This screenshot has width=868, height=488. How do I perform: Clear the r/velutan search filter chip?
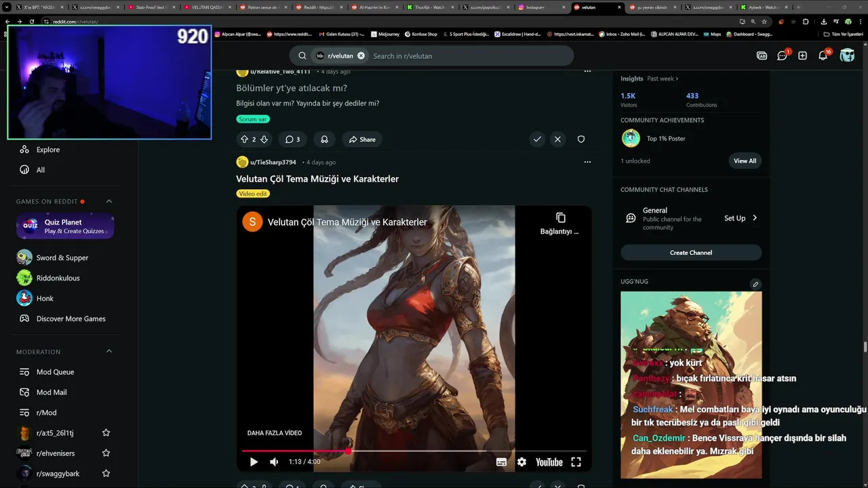tap(361, 56)
